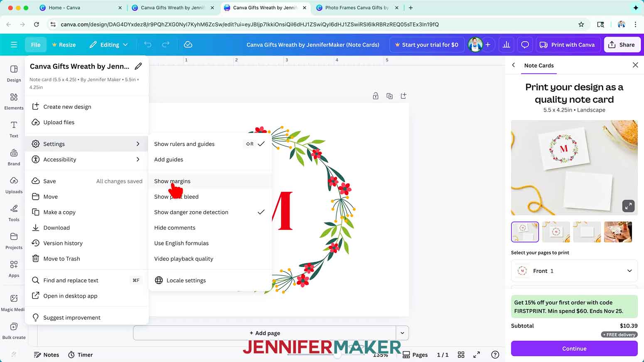The image size is (644, 362).
Task: Open Add page dropdown arrow
Action: [x=402, y=333]
